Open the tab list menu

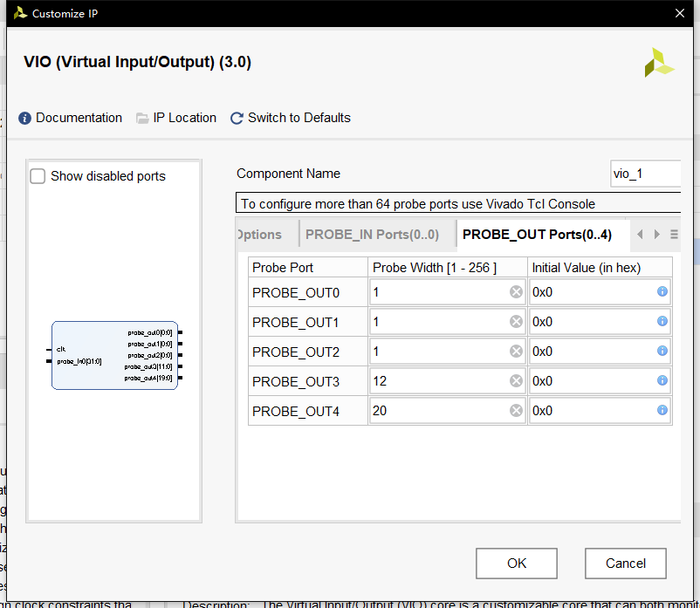pos(674,235)
